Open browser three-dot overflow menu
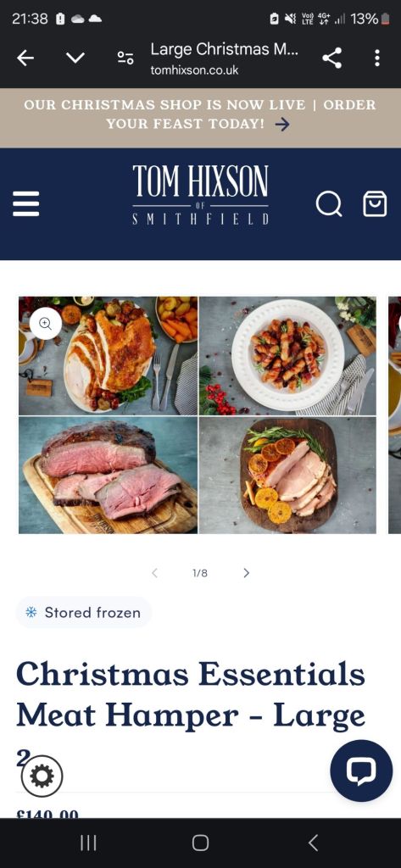401x868 pixels. point(376,58)
